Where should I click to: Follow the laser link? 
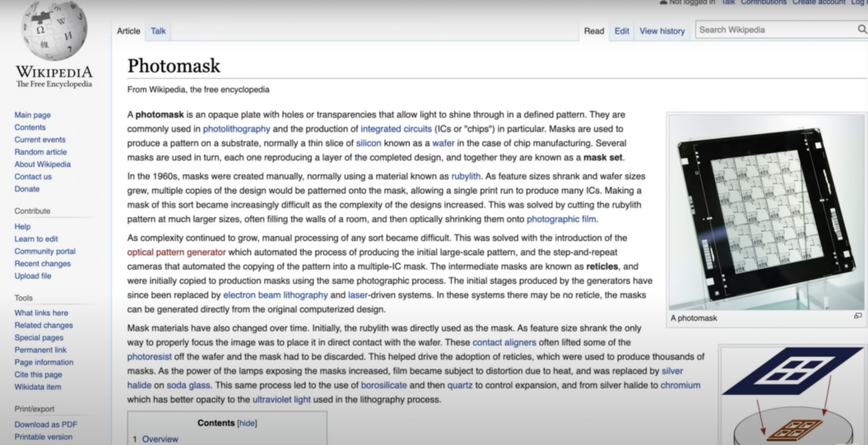click(358, 295)
